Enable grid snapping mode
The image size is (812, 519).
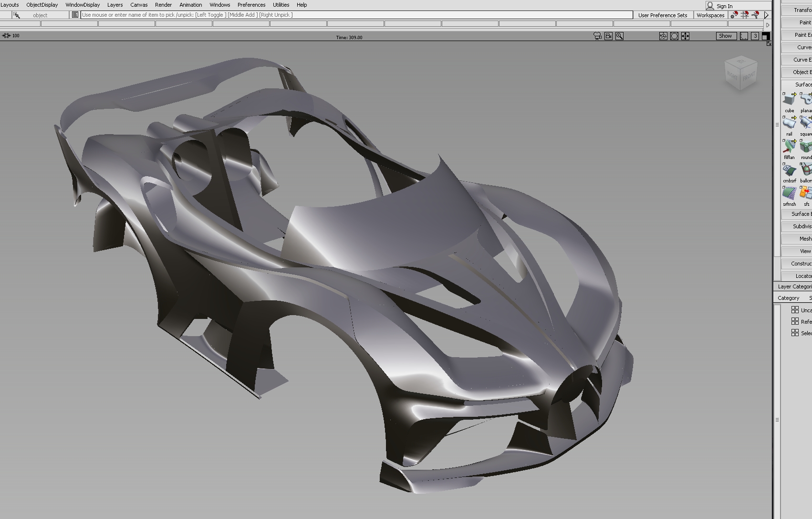745,15
